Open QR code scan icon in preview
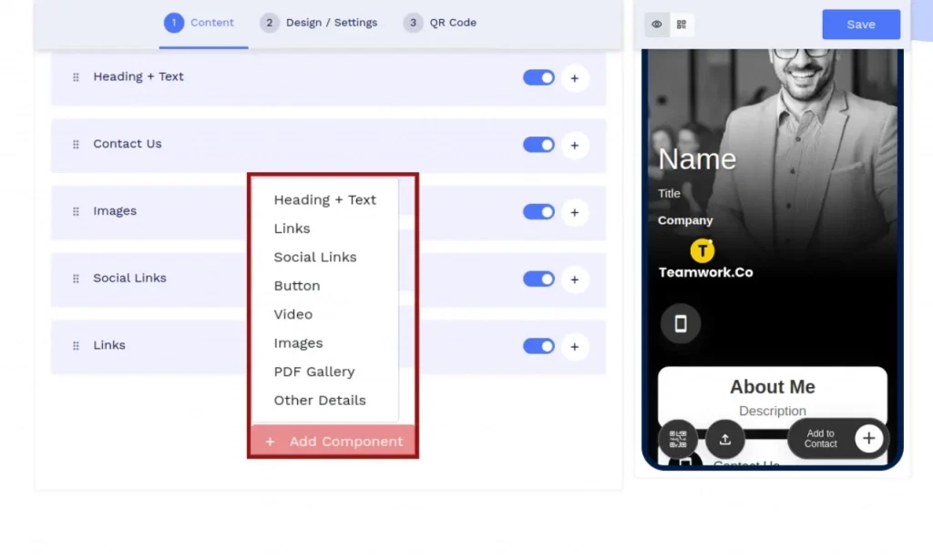This screenshot has width=933, height=560. coord(678,439)
